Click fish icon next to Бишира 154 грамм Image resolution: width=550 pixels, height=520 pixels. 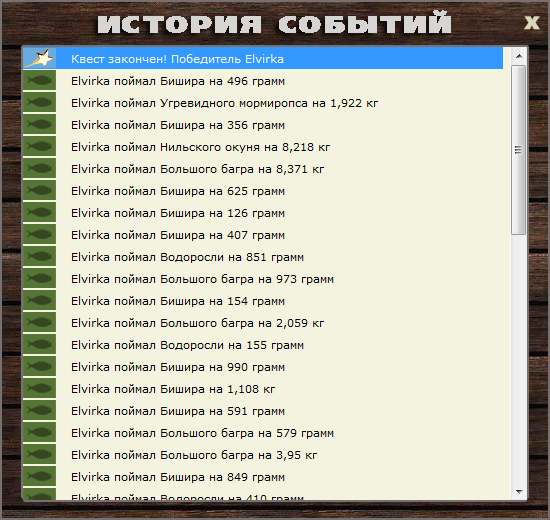click(39, 300)
